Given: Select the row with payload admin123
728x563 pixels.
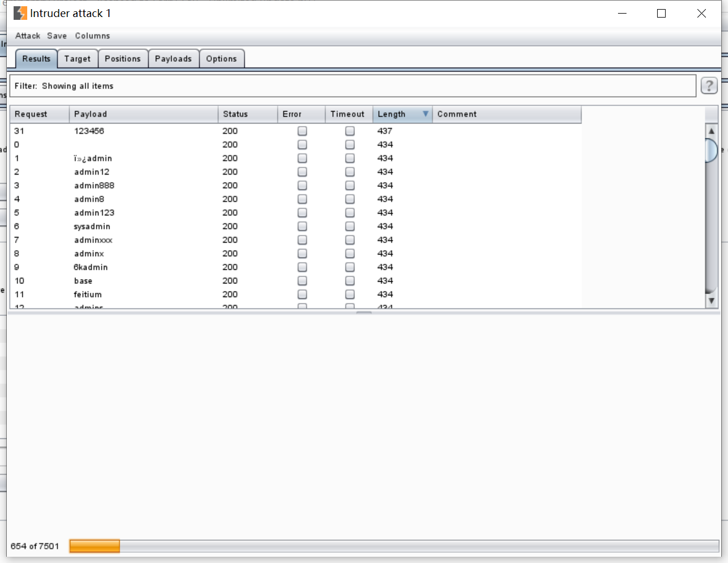Looking at the screenshot, I should (295, 213).
